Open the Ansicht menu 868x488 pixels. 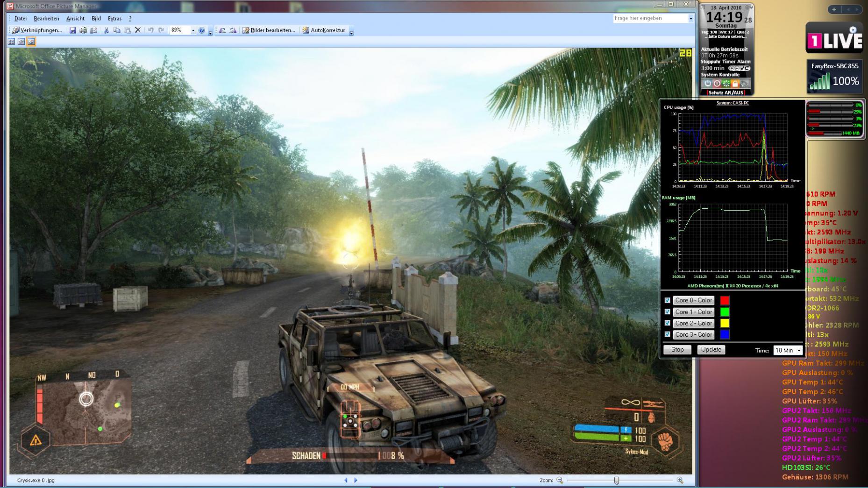pos(75,19)
